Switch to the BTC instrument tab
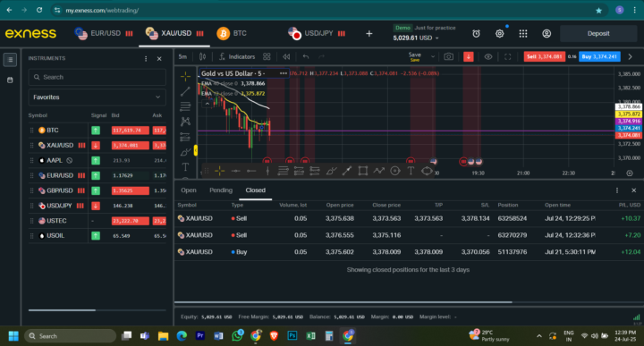The image size is (644, 346). (x=232, y=33)
